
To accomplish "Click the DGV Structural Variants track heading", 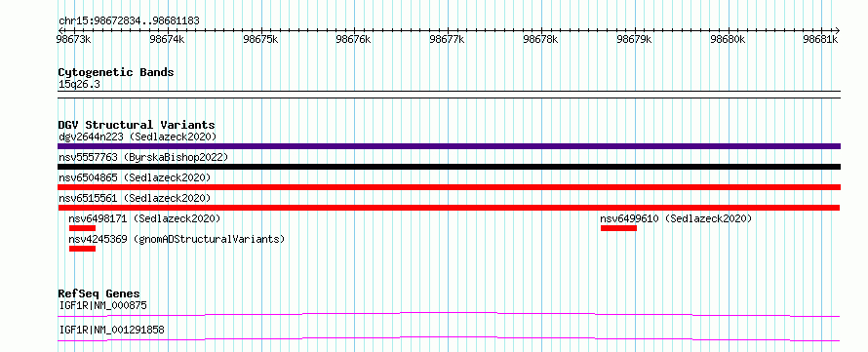I will click(137, 125).
